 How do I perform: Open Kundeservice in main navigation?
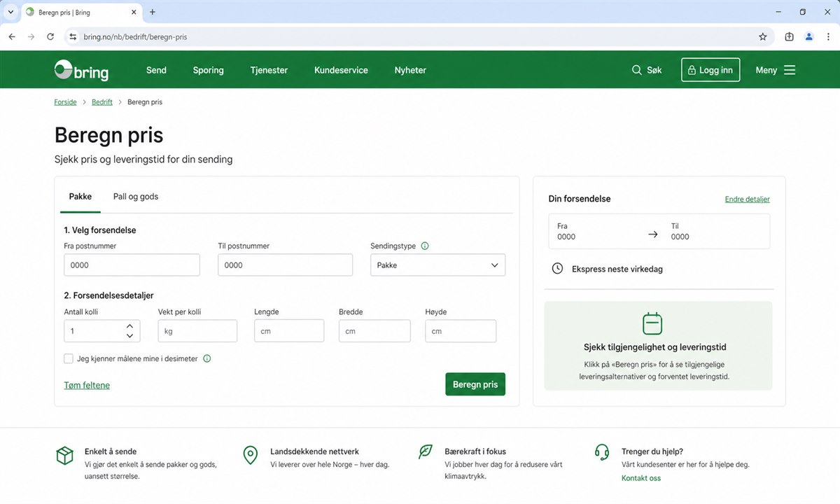341,70
